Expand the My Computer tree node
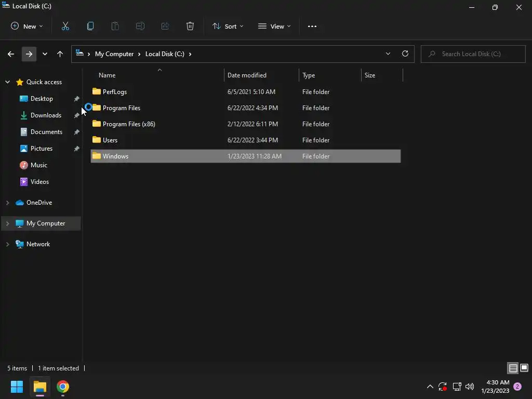The width and height of the screenshot is (532, 399). (x=7, y=223)
